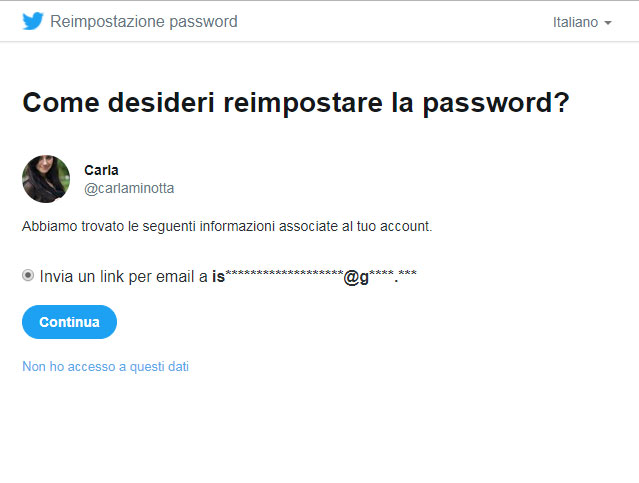Viewport: 639px width, 483px height.
Task: Click the word 'Come' starting the heading
Action: (x=61, y=103)
